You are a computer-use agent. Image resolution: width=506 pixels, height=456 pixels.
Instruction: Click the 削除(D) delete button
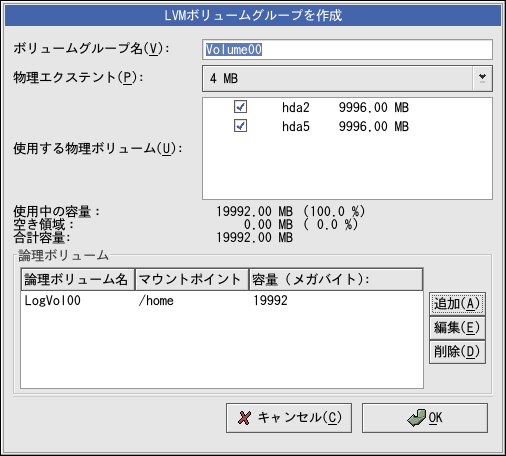457,352
